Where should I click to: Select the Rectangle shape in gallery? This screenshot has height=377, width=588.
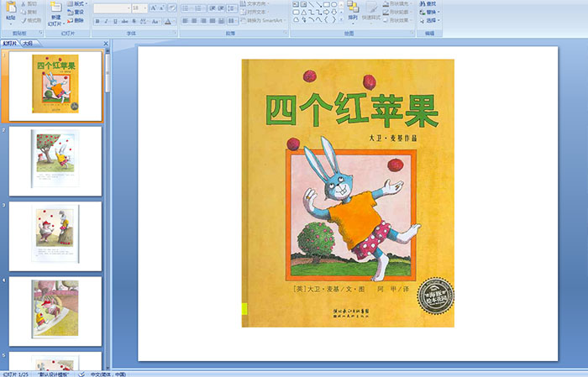326,4
